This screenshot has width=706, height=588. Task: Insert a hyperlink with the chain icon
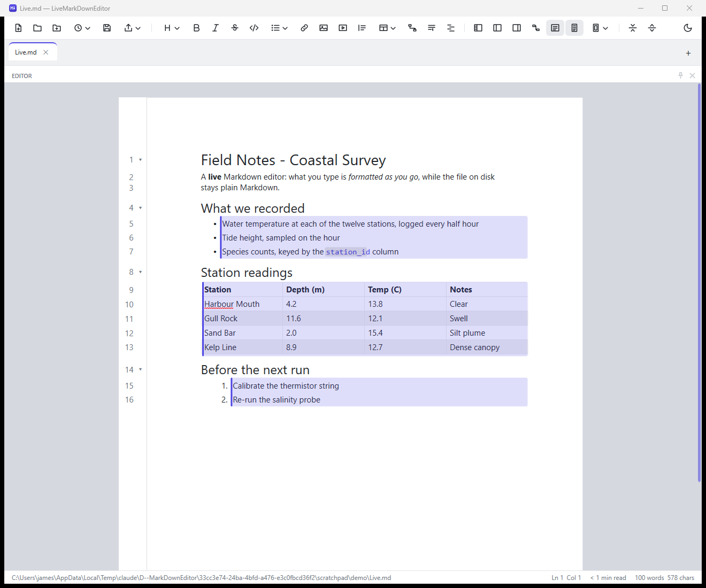304,28
